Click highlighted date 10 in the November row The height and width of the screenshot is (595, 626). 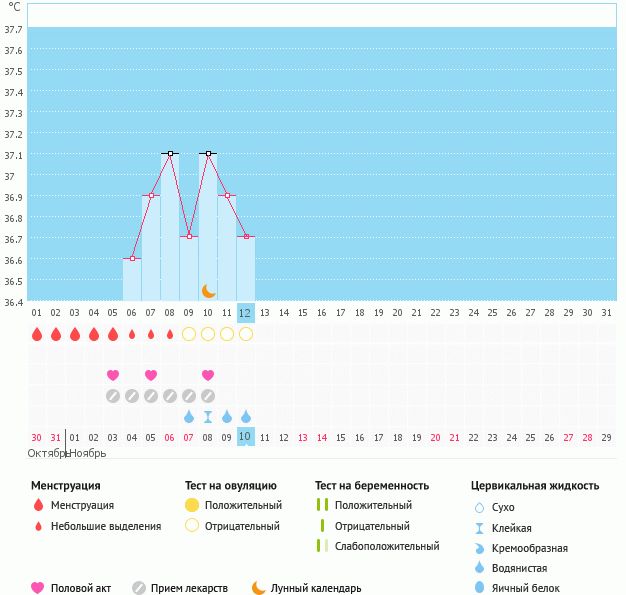[246, 437]
